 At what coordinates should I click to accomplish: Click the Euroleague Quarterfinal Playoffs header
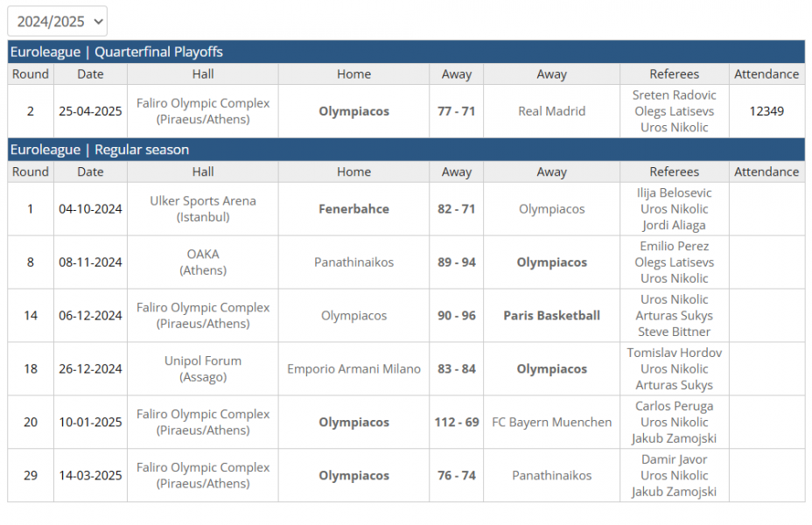116,52
